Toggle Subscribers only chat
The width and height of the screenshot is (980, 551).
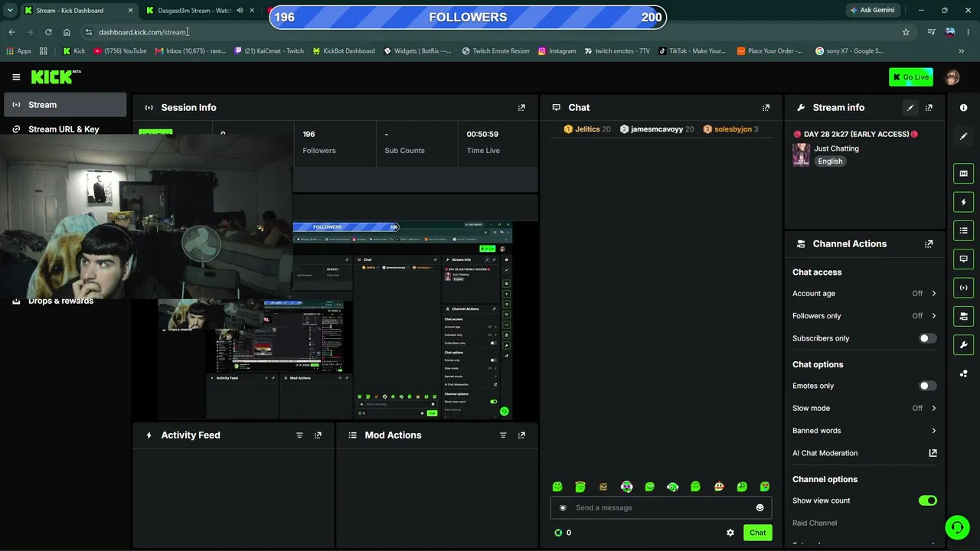click(927, 338)
